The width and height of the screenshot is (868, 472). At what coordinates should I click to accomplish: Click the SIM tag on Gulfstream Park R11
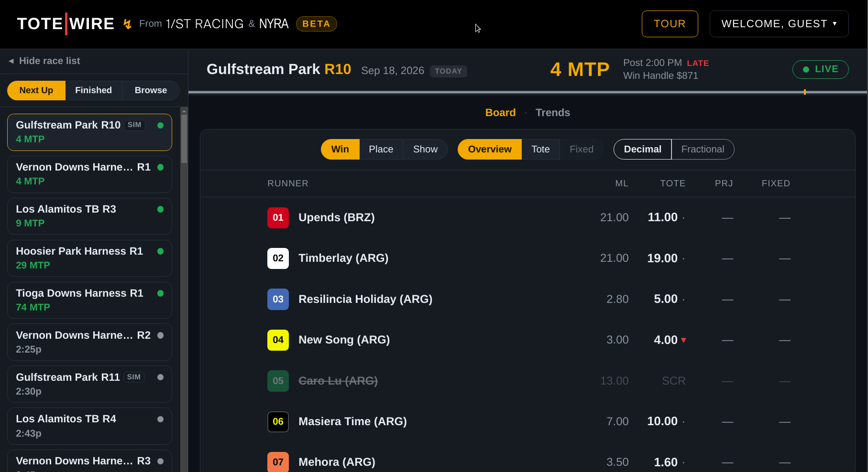(134, 377)
